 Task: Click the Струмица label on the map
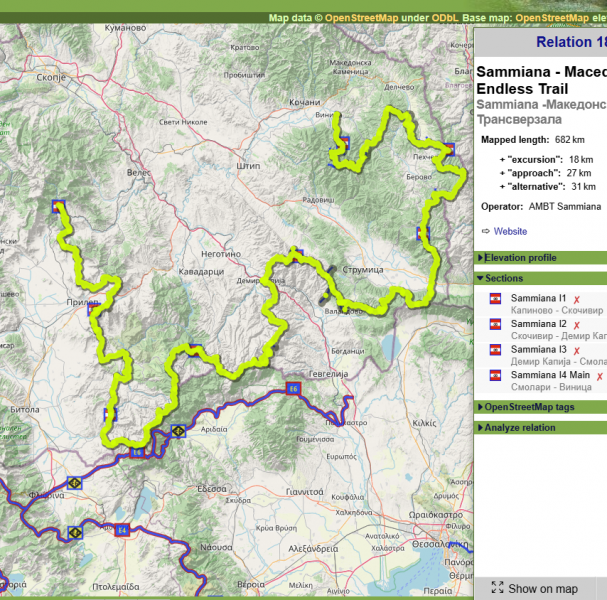362,270
